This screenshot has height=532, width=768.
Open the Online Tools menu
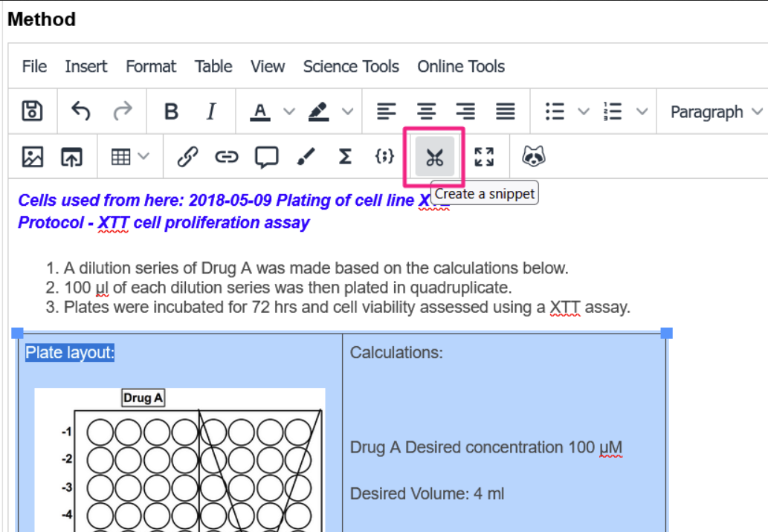(x=461, y=67)
